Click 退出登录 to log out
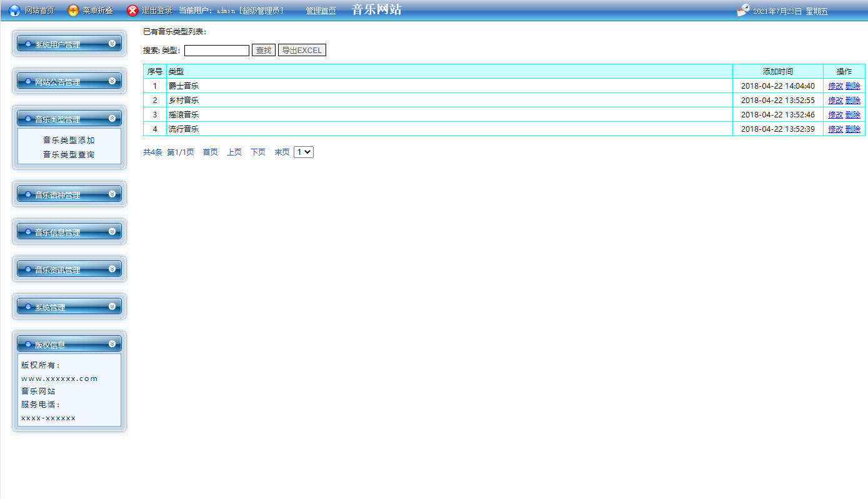This screenshot has width=868, height=499. click(x=157, y=11)
